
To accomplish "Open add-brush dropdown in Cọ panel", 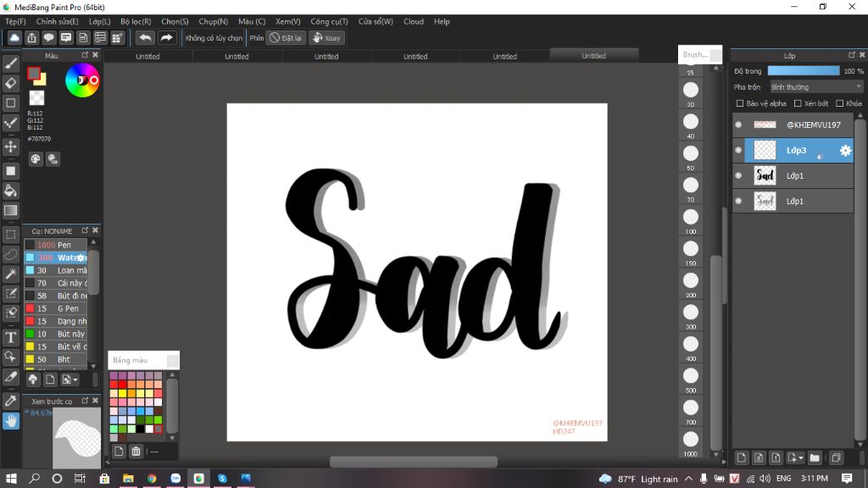I will (75, 380).
